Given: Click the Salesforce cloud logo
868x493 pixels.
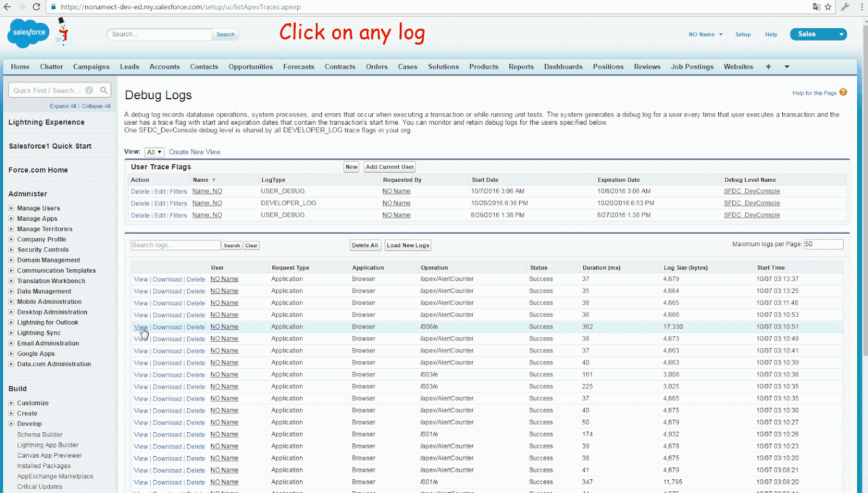Looking at the screenshot, I should 27,33.
